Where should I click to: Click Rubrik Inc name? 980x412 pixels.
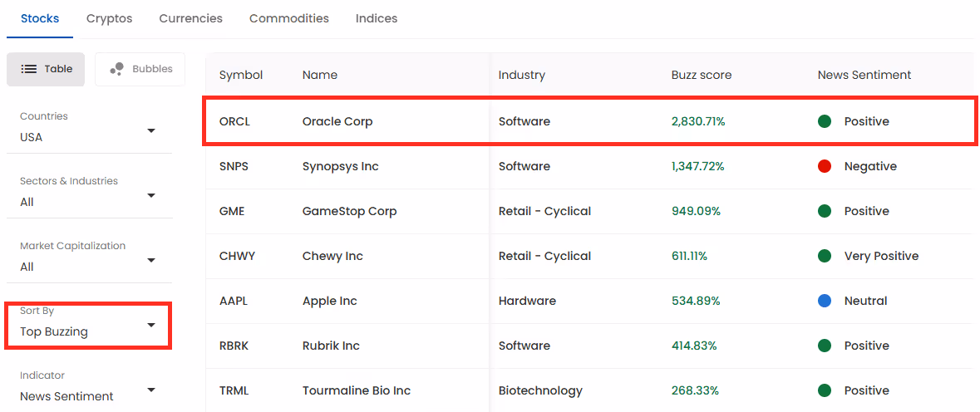click(332, 346)
